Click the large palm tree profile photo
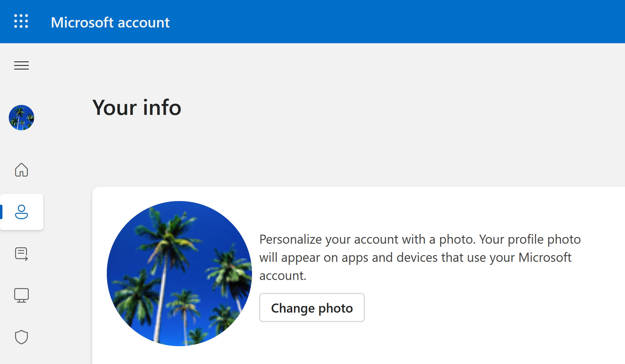Image resolution: width=625 pixels, height=364 pixels. coord(179,274)
